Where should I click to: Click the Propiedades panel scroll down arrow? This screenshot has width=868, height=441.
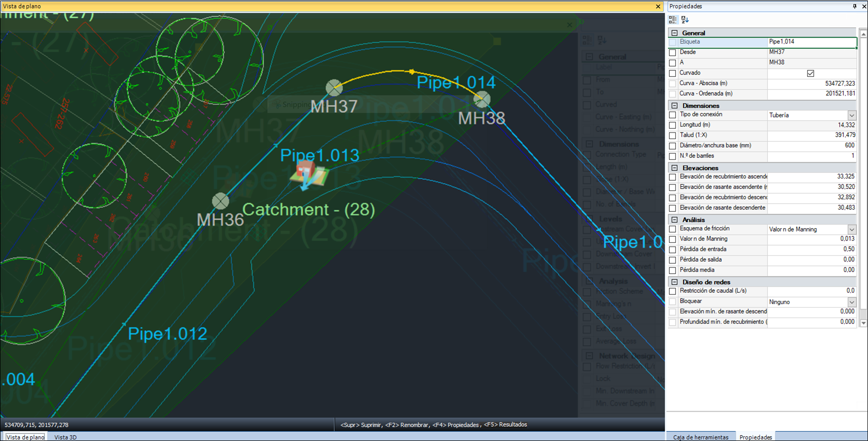[x=863, y=323]
